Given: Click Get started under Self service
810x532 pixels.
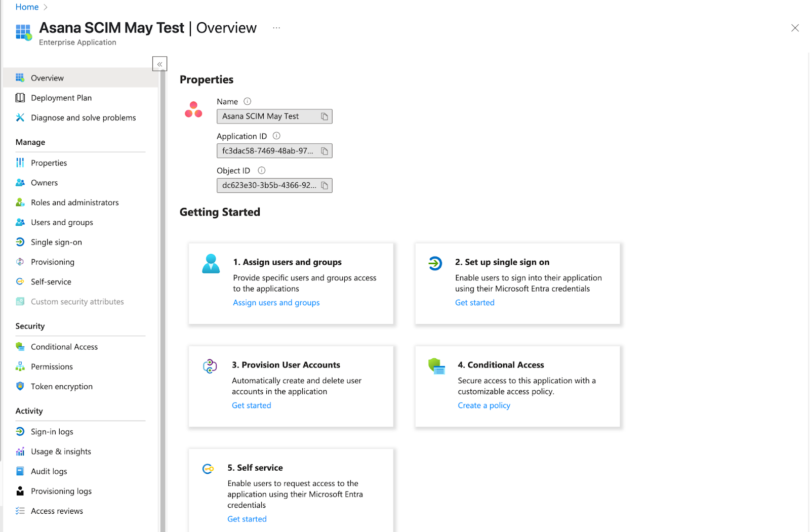Looking at the screenshot, I should [247, 519].
